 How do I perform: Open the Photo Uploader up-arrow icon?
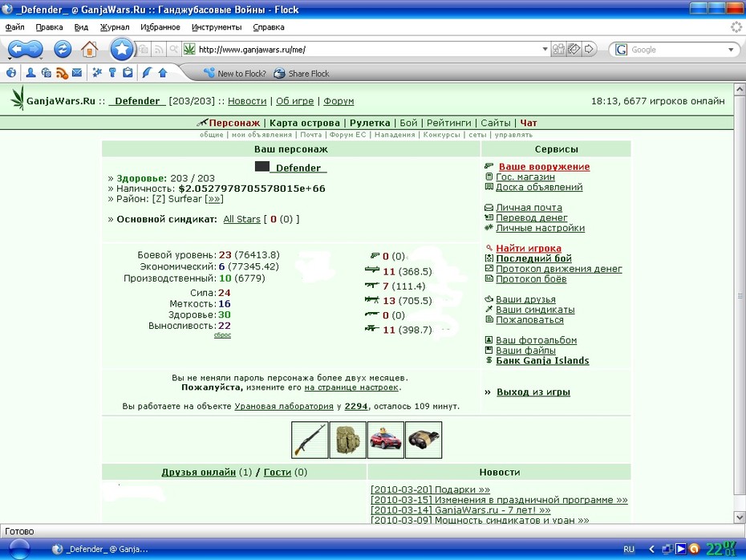point(163,73)
